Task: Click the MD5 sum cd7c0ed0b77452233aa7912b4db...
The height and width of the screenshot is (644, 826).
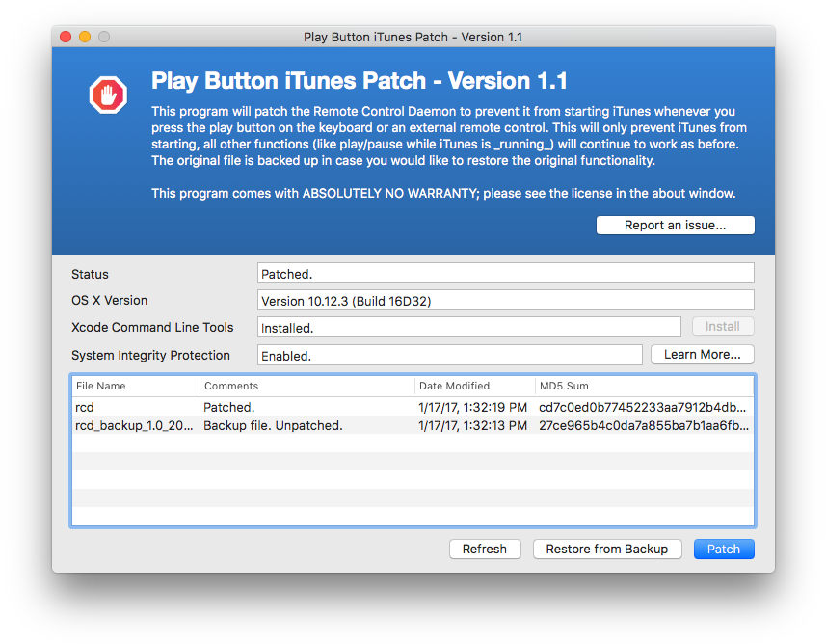Action: coord(642,407)
